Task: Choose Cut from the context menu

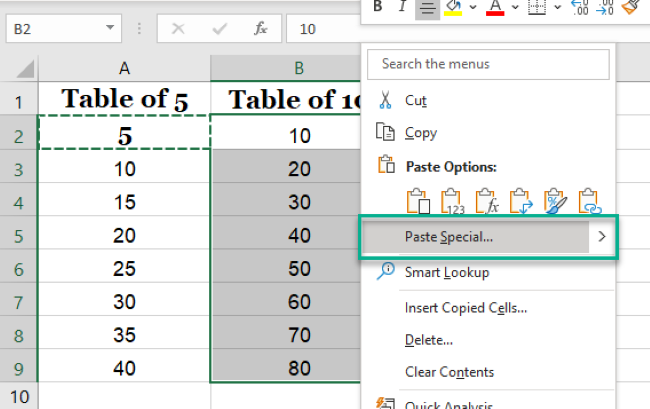Action: pyautogui.click(x=415, y=100)
